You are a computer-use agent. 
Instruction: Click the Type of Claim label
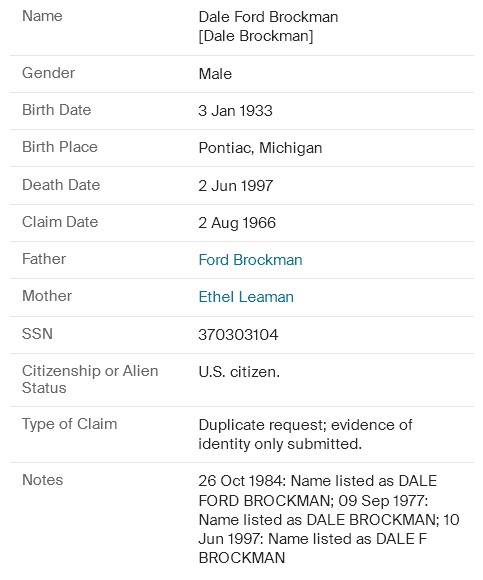(x=70, y=424)
